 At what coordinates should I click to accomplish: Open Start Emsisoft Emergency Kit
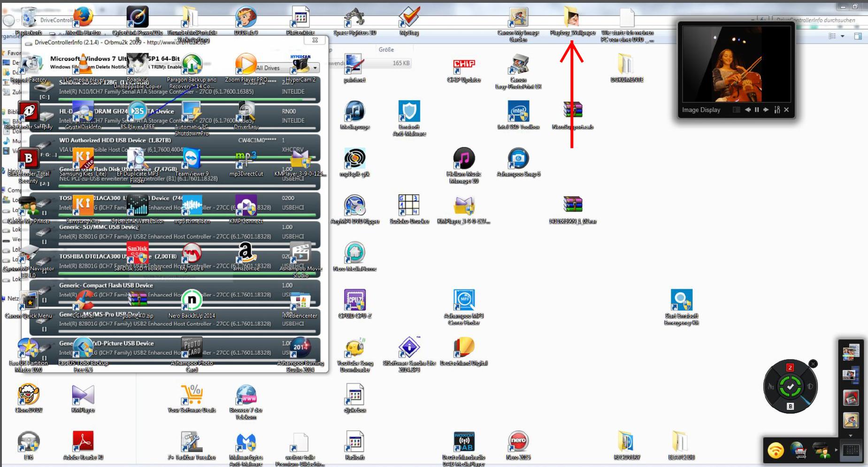click(682, 307)
